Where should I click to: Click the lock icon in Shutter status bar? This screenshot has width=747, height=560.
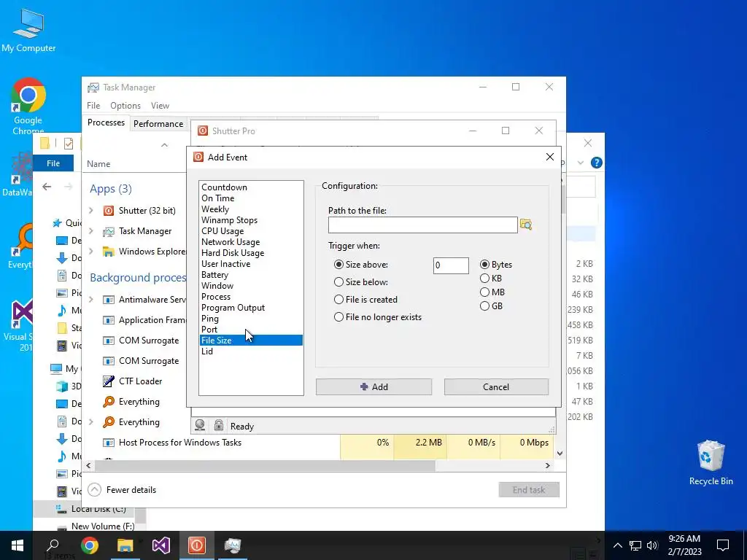[x=219, y=425]
